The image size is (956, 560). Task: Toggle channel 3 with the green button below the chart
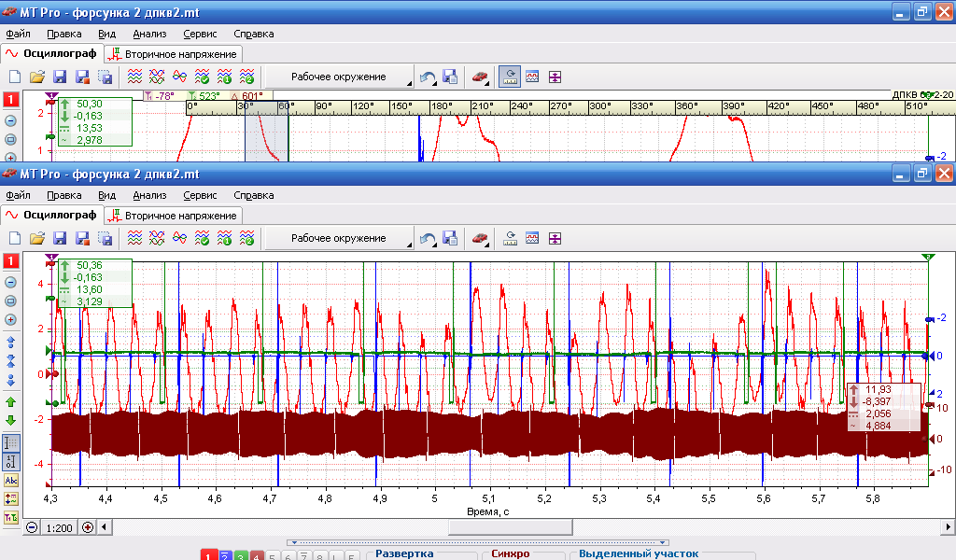pos(241,555)
